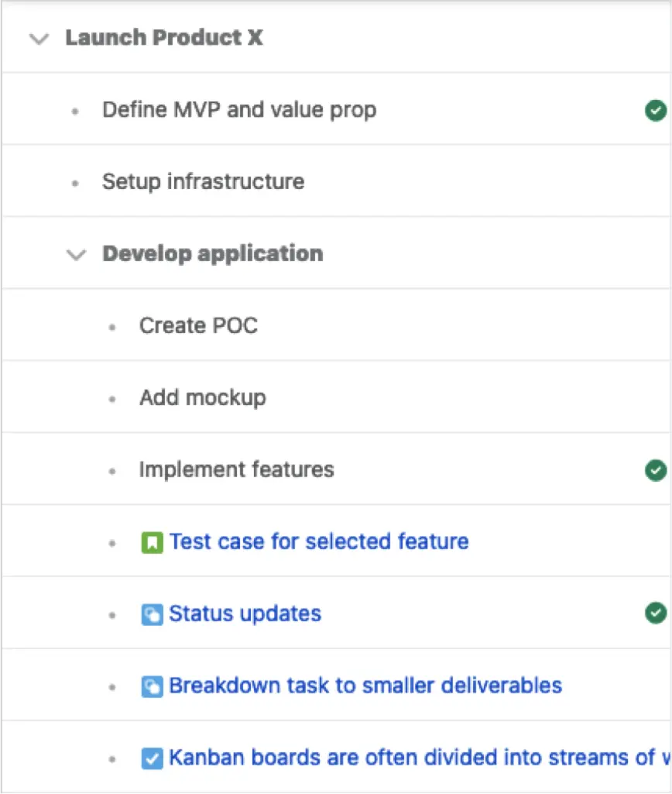672x794 pixels.
Task: Select the Setup infrastructure item
Action: (204, 182)
